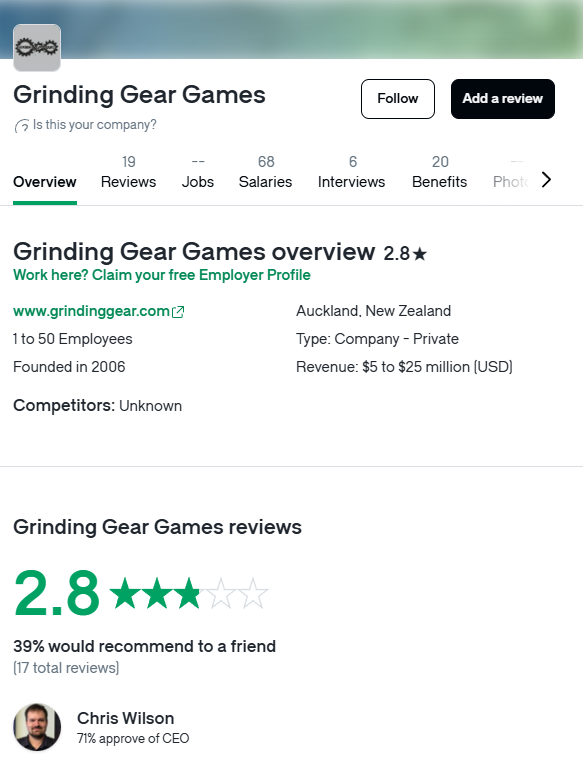The image size is (583, 772).
Task: Go to the Interviews tab
Action: [x=352, y=172]
